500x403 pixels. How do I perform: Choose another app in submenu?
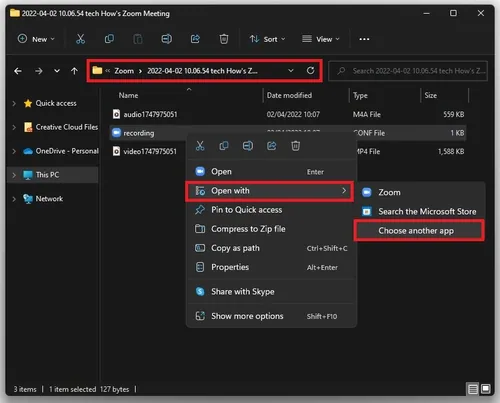[x=419, y=231]
